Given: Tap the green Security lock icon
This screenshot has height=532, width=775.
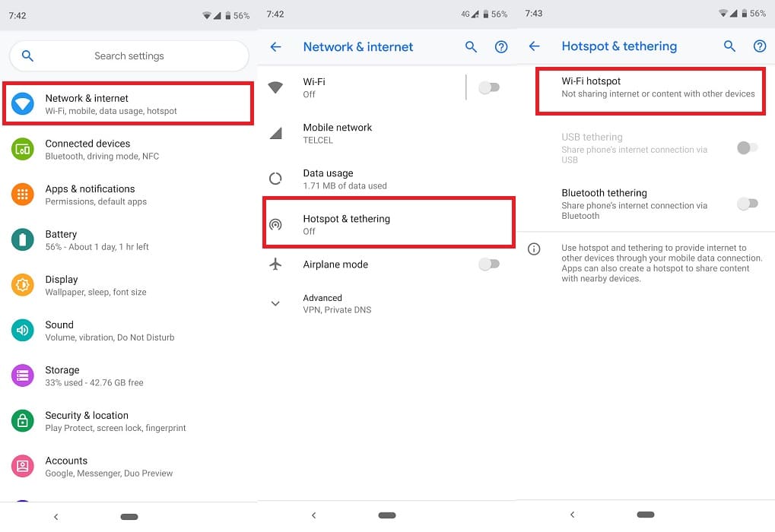Looking at the screenshot, I should [23, 421].
